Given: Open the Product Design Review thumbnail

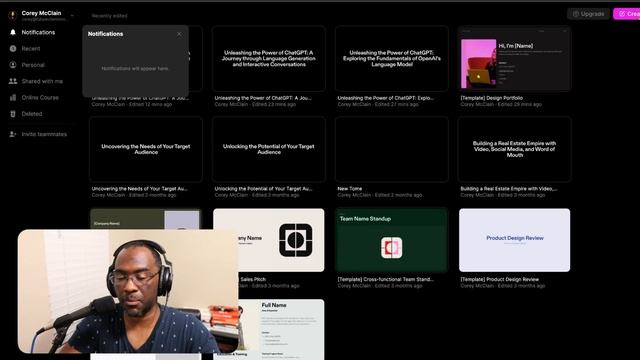Looking at the screenshot, I should 515,240.
